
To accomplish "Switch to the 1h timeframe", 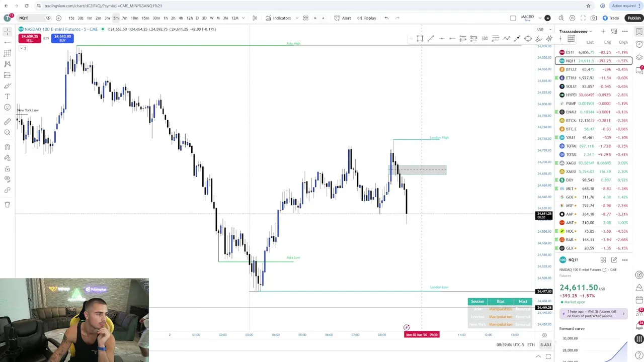I will 166,18.
